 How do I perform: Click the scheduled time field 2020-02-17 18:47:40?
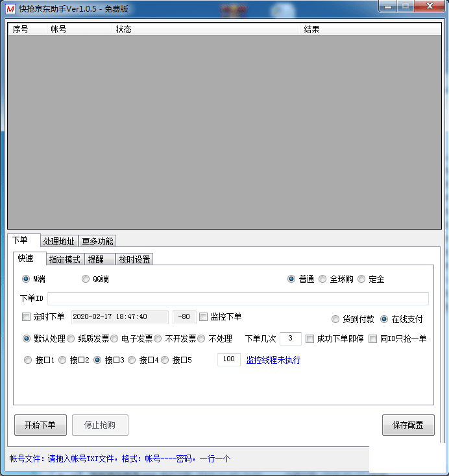tap(119, 317)
